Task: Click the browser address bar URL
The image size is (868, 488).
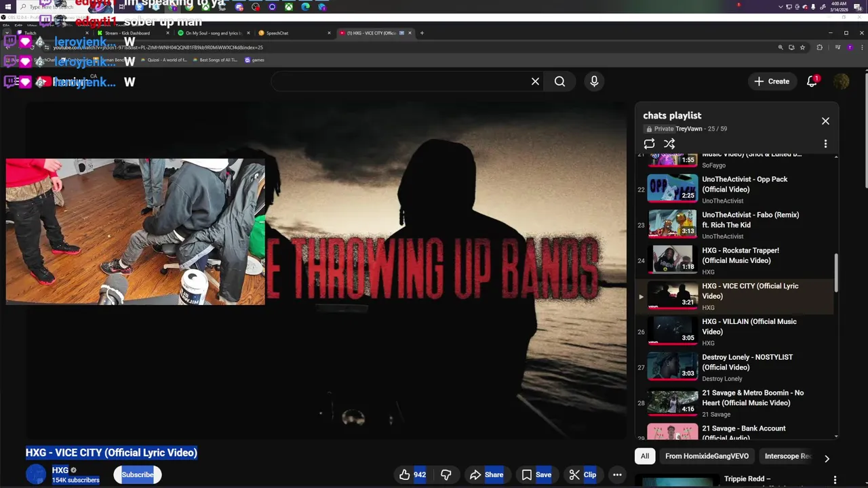Action: (158, 47)
